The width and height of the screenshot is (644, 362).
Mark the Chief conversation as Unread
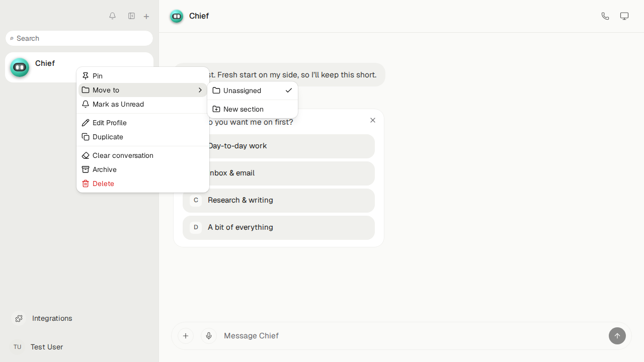[x=143, y=104]
